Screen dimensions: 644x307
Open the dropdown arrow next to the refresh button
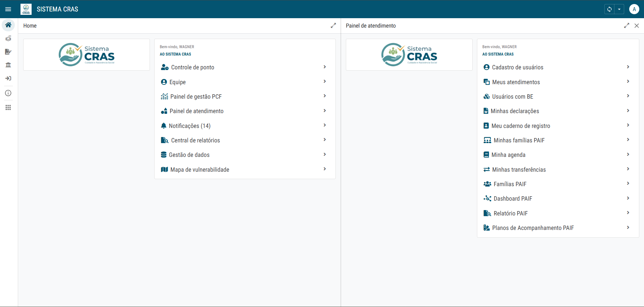click(x=619, y=9)
